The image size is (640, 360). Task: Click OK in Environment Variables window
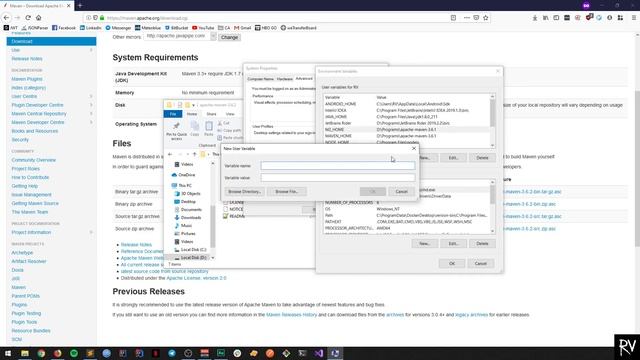[452, 263]
